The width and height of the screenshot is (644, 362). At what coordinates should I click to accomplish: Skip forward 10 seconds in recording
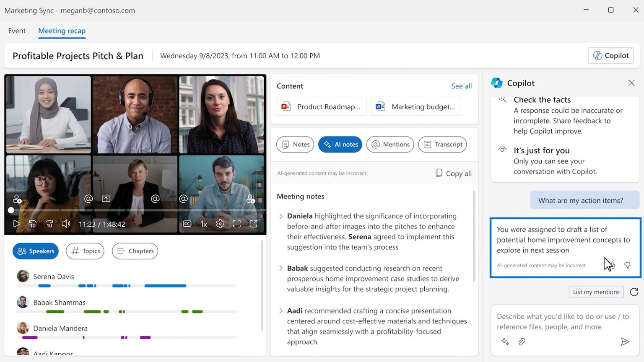[49, 224]
